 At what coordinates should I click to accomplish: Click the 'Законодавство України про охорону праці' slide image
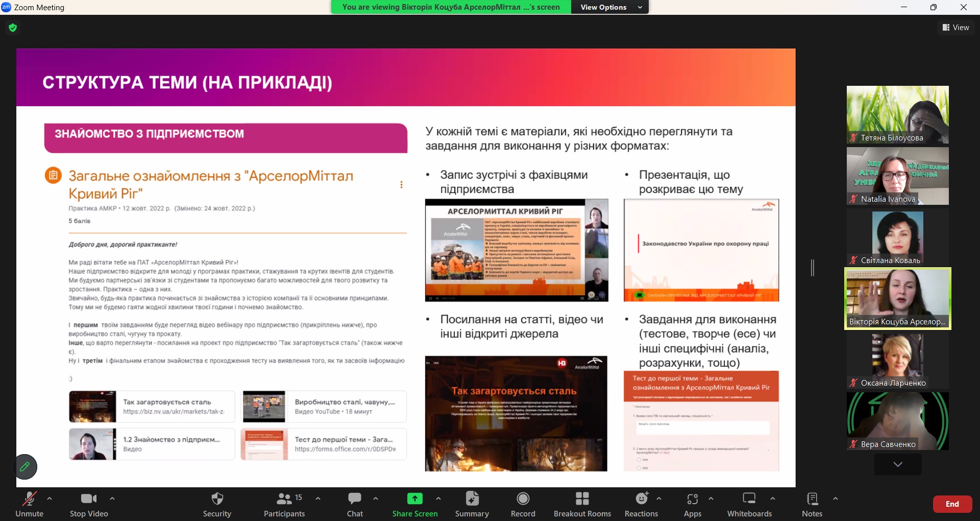tap(701, 250)
